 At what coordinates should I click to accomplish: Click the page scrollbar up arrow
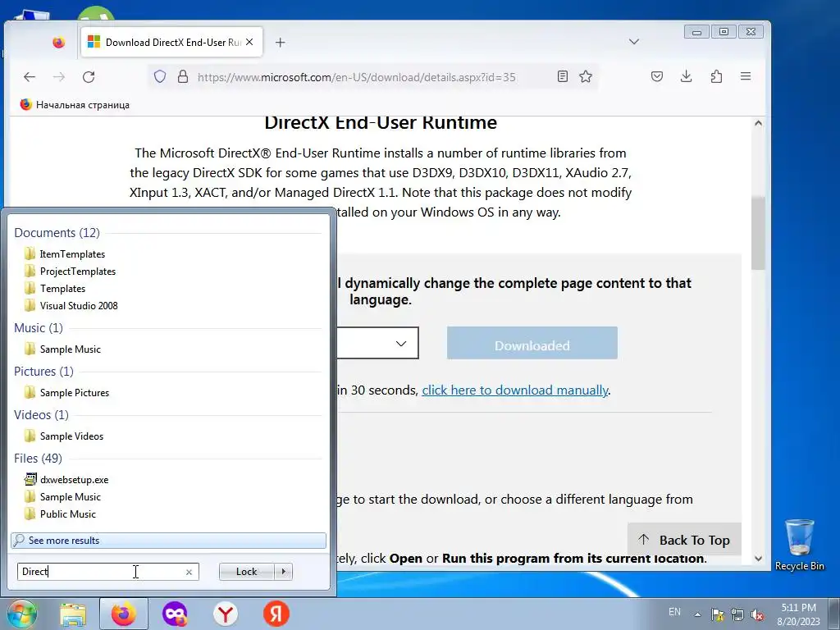pos(758,123)
